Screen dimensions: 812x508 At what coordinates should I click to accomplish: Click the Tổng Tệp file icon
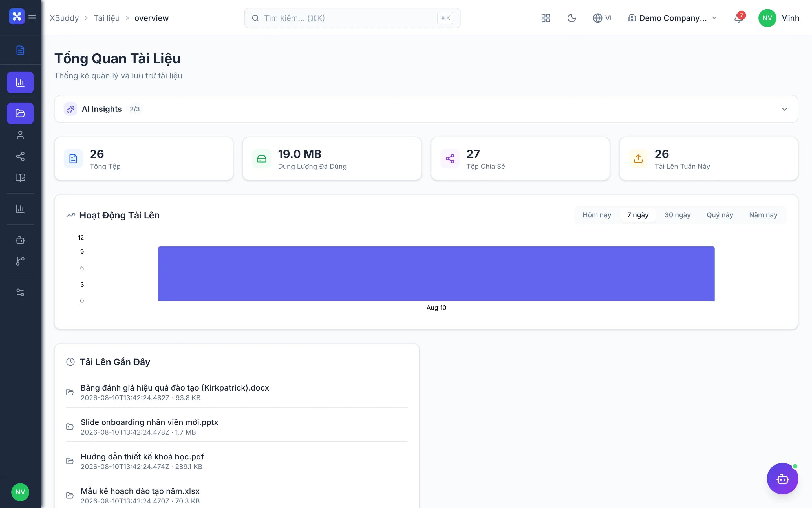[x=73, y=159]
